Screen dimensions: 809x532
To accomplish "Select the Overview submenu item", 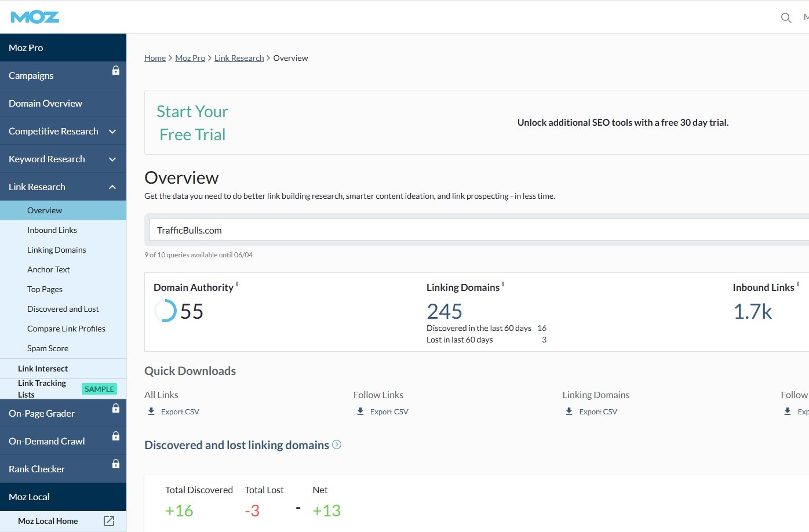I will pyautogui.click(x=63, y=210).
